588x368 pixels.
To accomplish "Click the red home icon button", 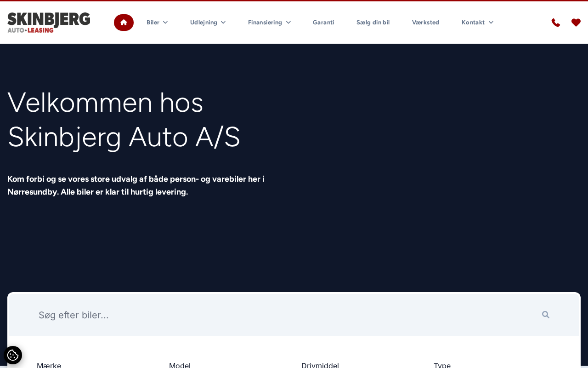I will pos(124,23).
